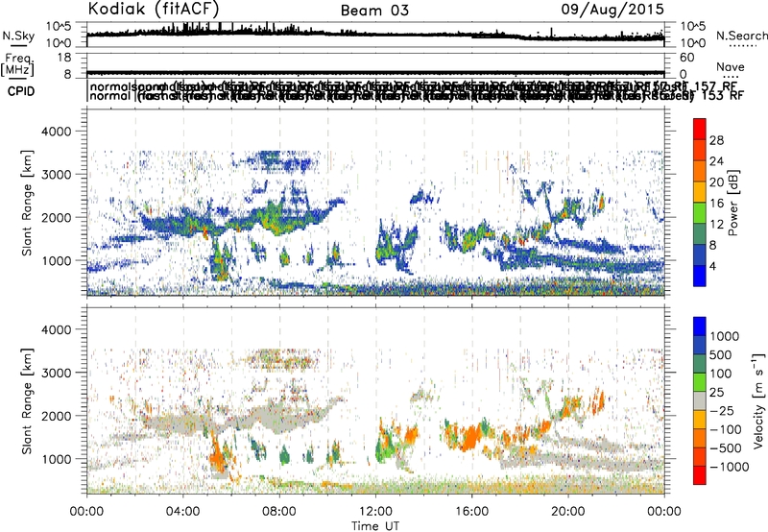Screen dimensions: 768x532
Task: Click the "24" power colorbar label
Action: pos(716,161)
